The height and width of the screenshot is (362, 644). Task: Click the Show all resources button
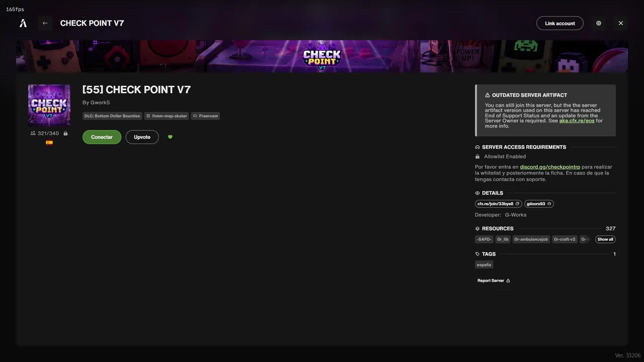(605, 239)
